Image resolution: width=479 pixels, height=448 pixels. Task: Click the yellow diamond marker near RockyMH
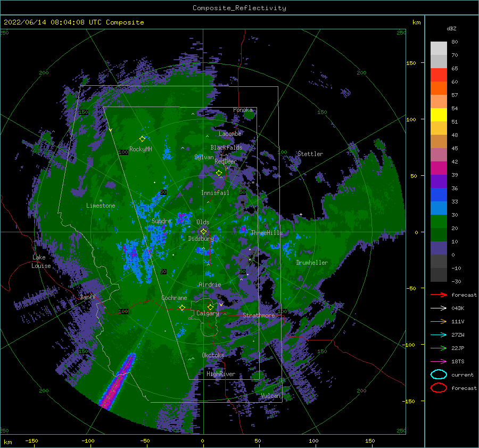pos(142,139)
